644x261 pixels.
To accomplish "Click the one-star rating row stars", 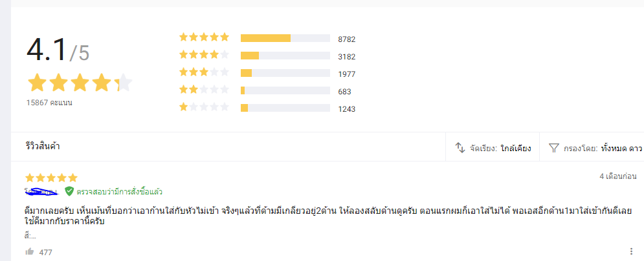I will (204, 108).
